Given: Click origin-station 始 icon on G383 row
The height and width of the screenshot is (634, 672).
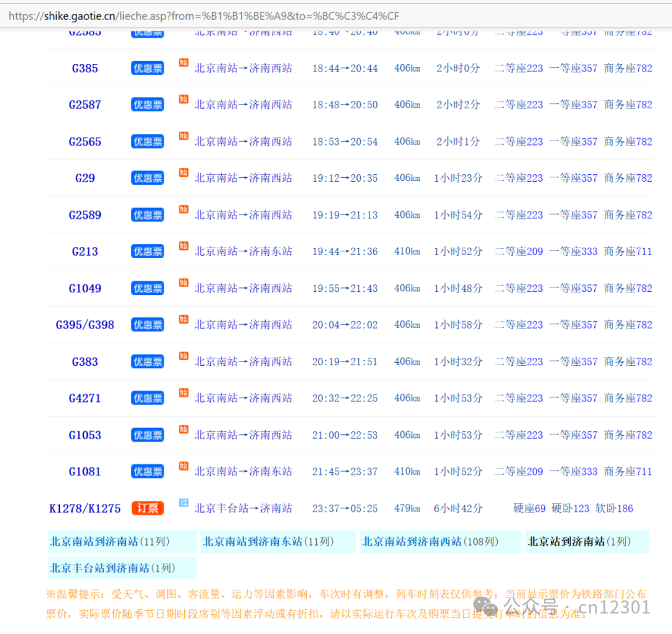Looking at the screenshot, I should click(x=184, y=356).
